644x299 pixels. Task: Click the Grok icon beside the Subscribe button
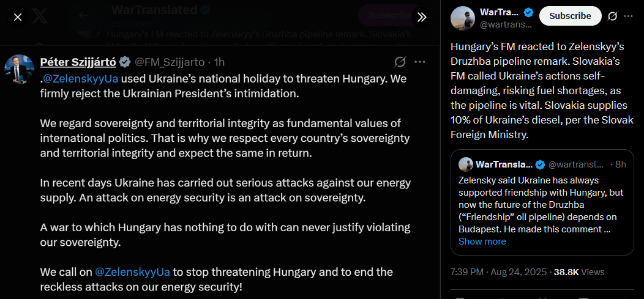click(612, 16)
